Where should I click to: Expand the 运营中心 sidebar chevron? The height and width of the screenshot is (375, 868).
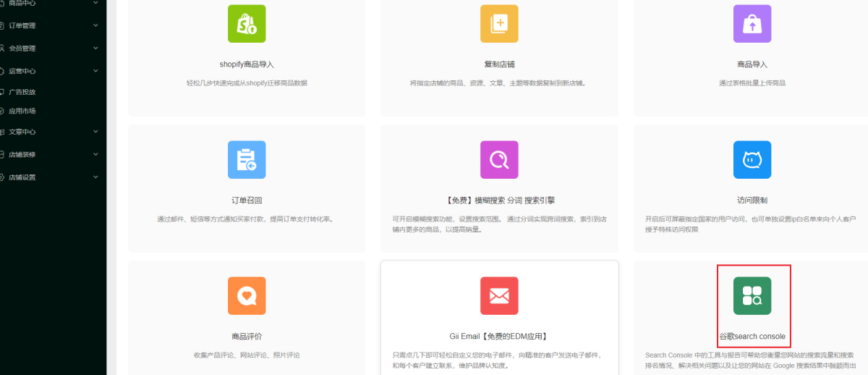(x=95, y=71)
